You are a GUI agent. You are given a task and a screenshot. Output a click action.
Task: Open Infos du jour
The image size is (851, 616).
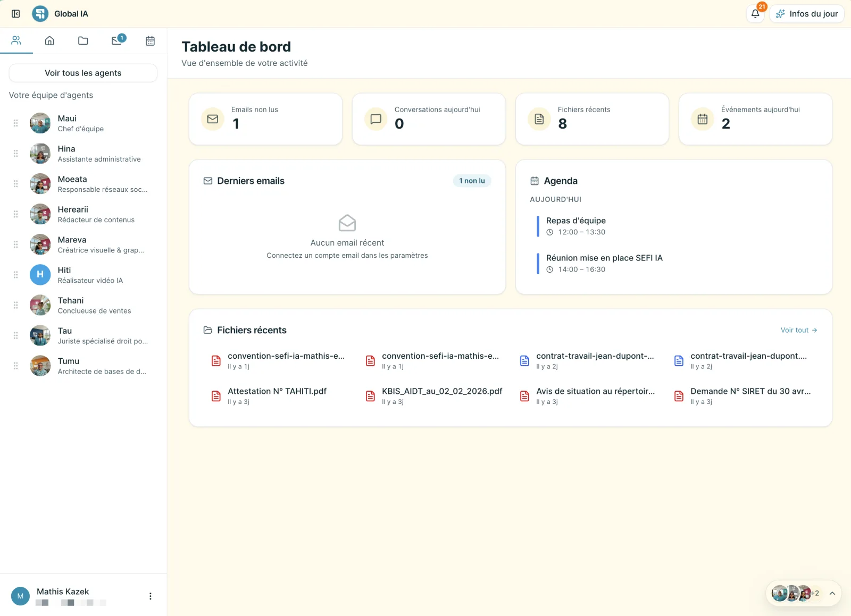tap(807, 14)
